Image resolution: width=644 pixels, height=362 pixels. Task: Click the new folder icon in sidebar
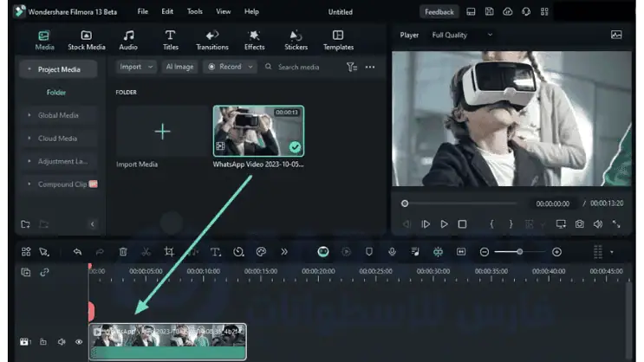25,224
